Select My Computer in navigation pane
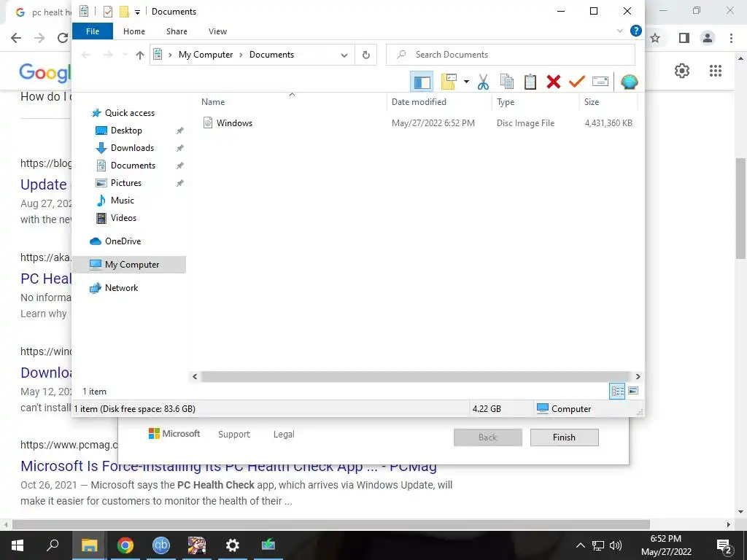747x560 pixels. point(129,264)
